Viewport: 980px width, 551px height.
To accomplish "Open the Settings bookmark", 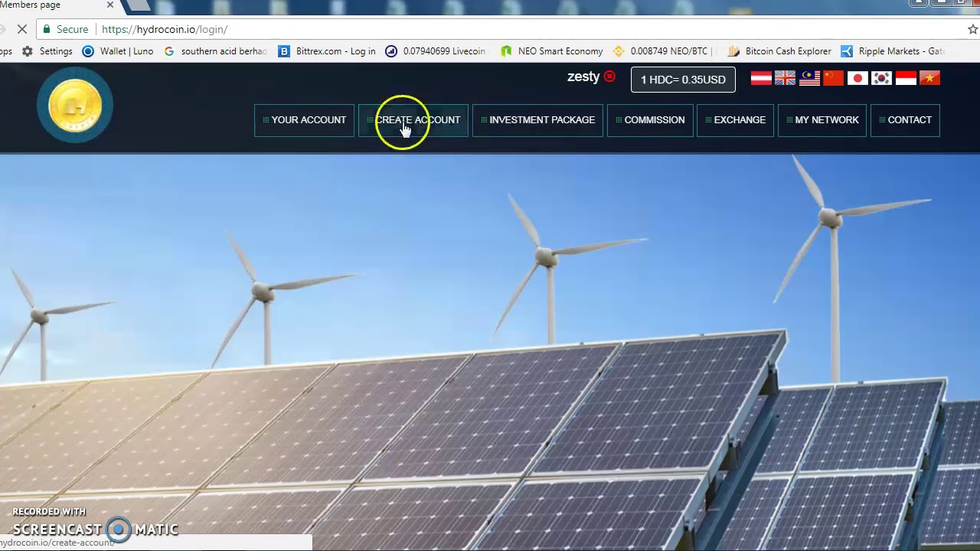I will pos(47,51).
